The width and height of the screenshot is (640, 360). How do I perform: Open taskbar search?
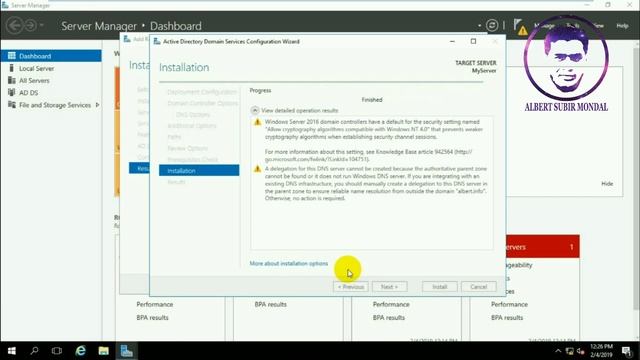click(x=34, y=351)
